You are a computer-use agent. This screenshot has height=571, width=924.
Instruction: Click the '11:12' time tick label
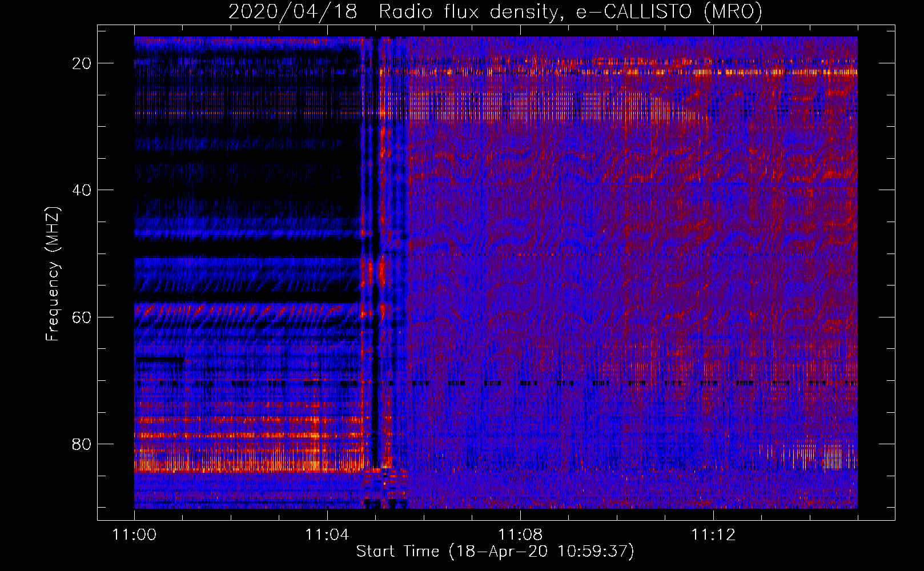713,535
